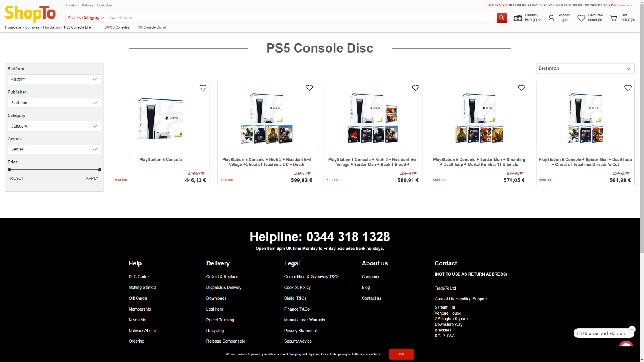This screenshot has width=644, height=362.
Task: Open Shop by Category menu
Action: coord(86,18)
